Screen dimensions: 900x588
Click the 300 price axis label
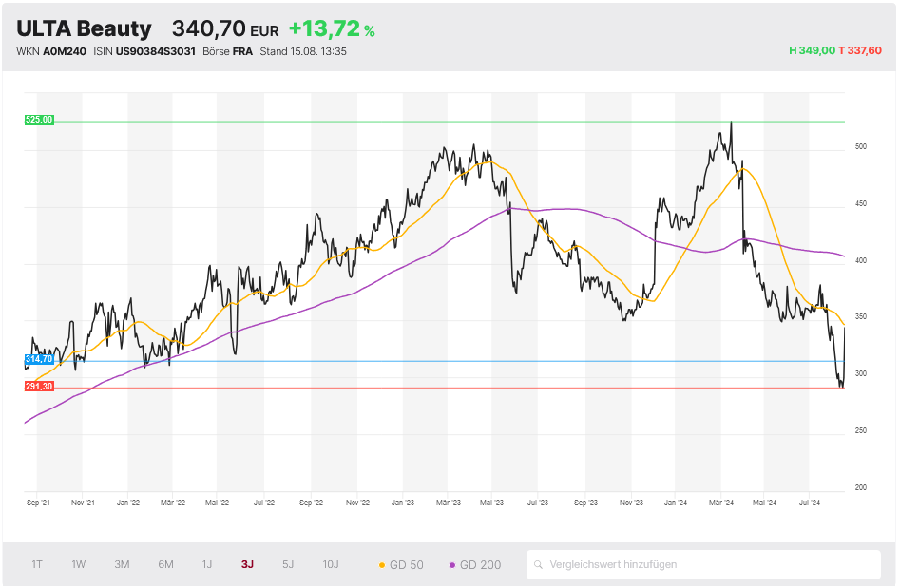coord(860,373)
